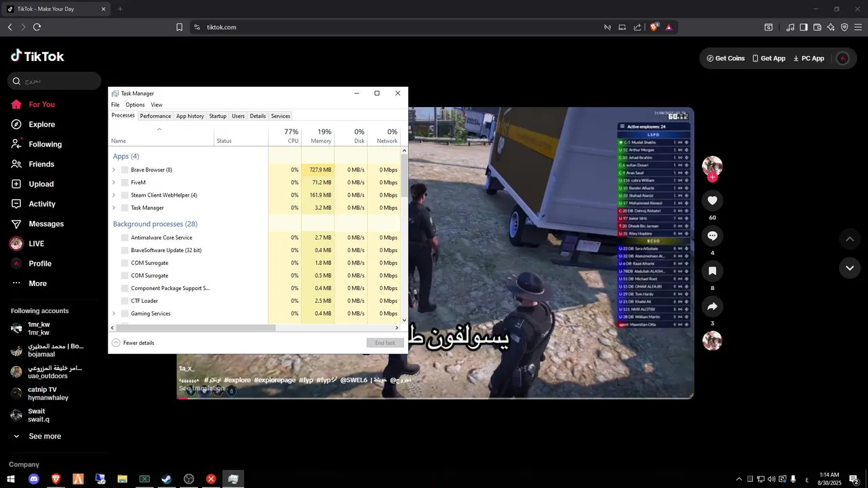Open Brave VPN shield icon

click(844, 27)
